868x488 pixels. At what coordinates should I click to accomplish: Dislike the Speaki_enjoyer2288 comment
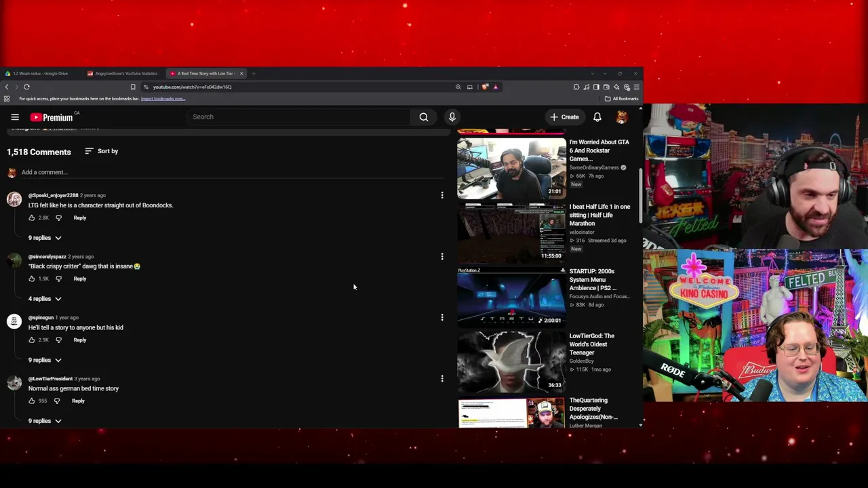(58, 218)
